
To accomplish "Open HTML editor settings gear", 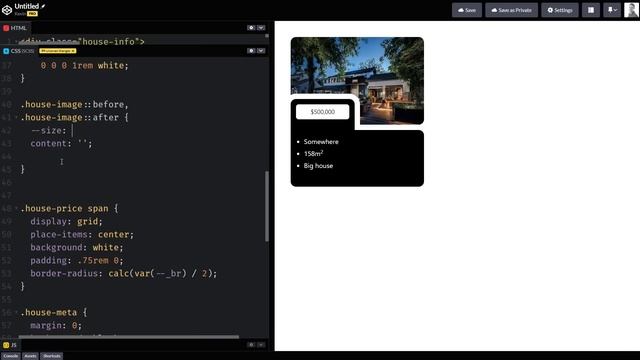I will (251, 28).
